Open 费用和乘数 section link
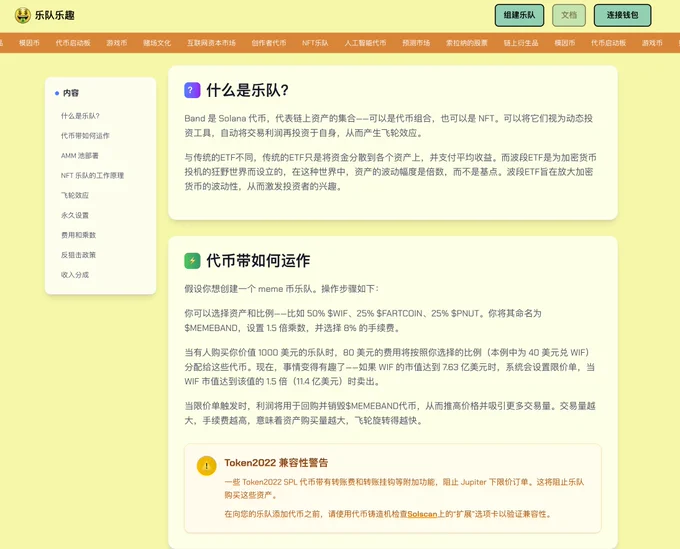 coord(78,235)
